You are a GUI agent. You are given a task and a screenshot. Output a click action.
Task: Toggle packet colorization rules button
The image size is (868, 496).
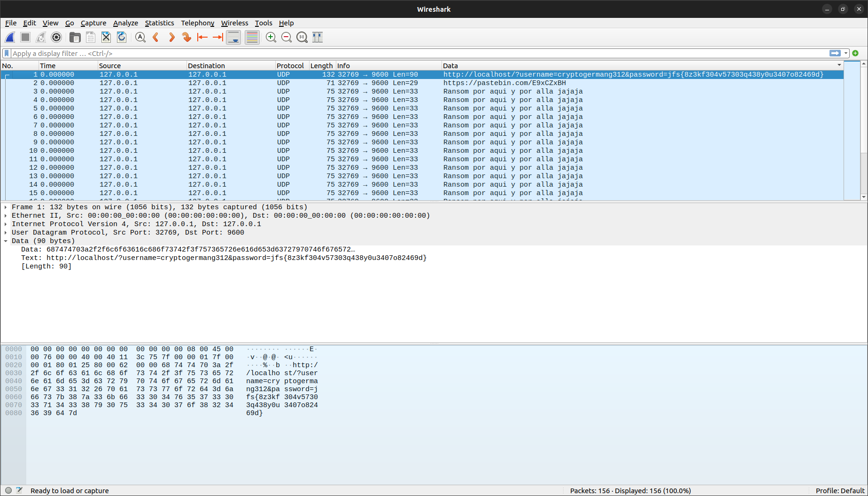252,37
